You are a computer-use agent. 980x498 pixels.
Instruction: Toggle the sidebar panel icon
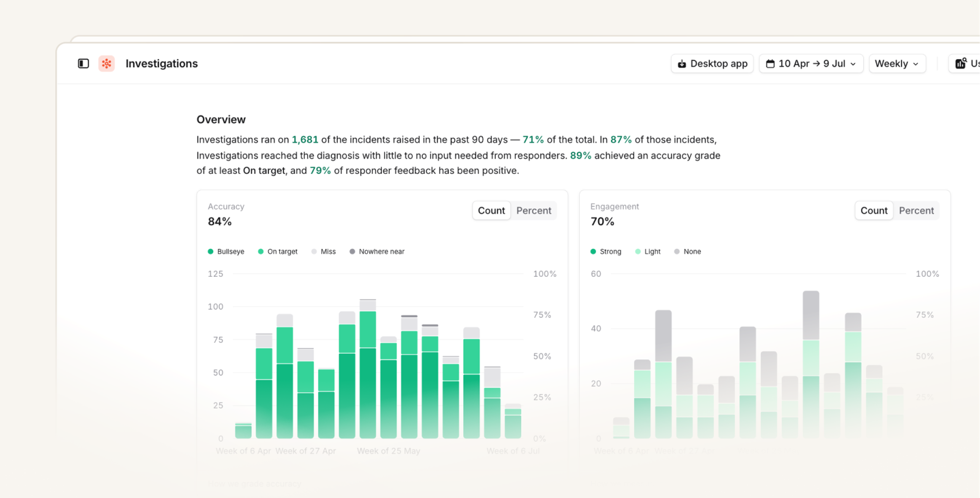(x=83, y=64)
